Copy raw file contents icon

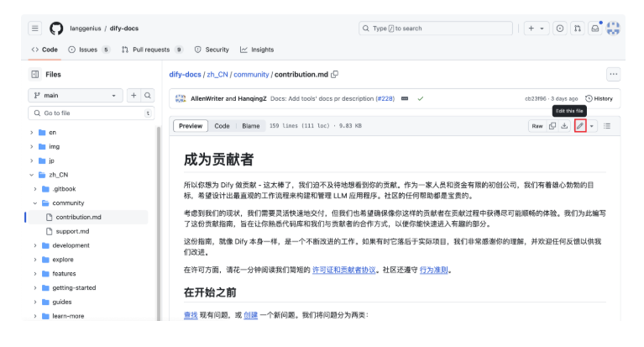552,126
